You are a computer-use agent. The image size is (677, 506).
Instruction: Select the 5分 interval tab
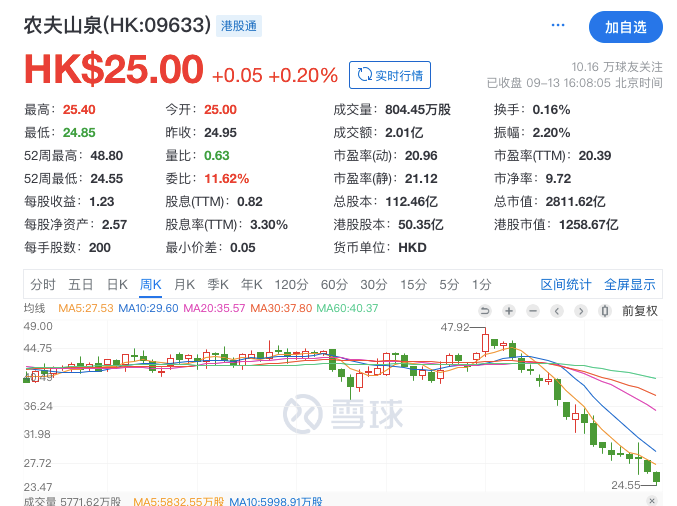(449, 285)
